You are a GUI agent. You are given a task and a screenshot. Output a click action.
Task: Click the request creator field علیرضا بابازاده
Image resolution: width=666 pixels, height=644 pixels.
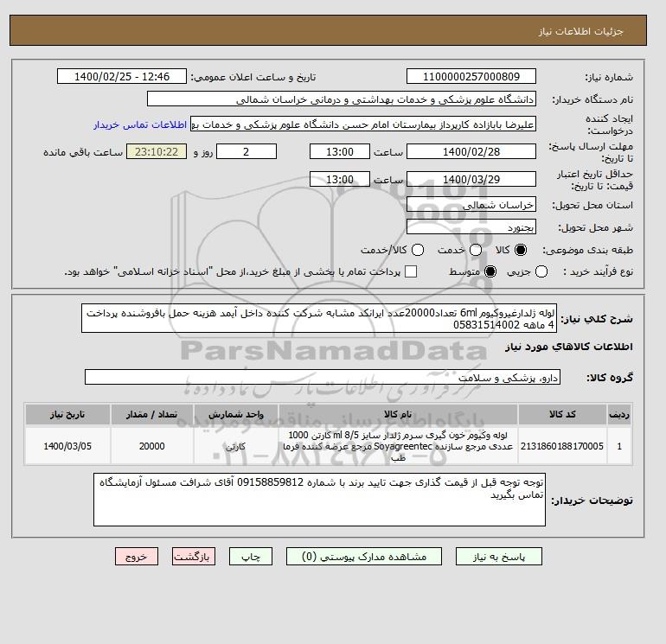point(363,124)
